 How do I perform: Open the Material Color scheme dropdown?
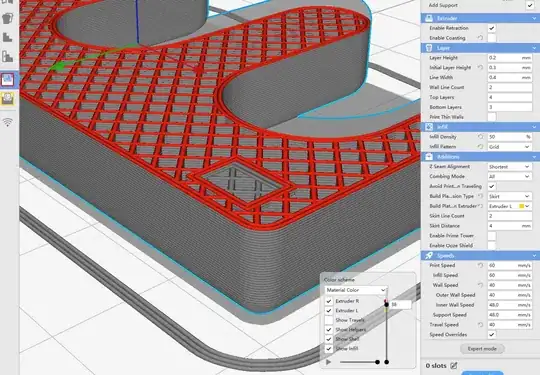point(356,290)
